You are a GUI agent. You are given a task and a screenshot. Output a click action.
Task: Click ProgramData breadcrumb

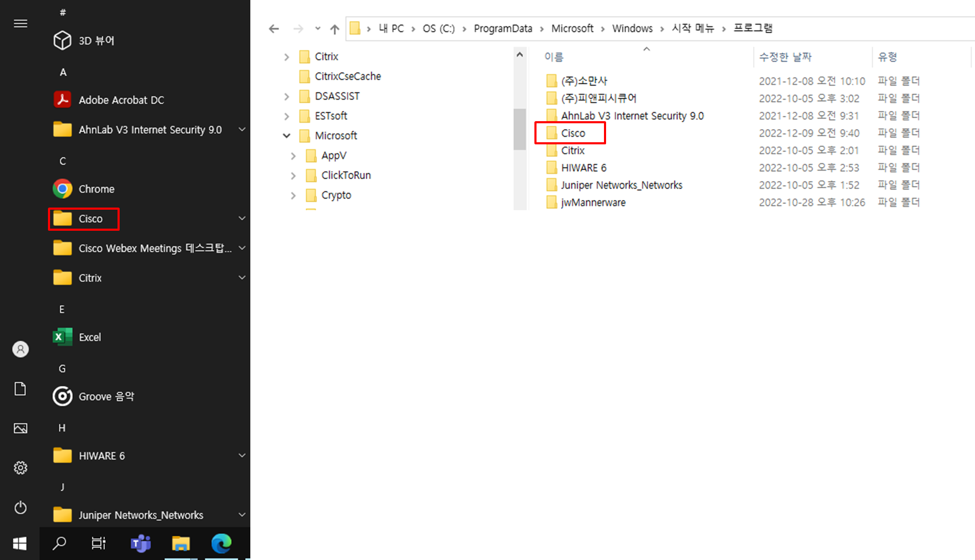(x=503, y=28)
